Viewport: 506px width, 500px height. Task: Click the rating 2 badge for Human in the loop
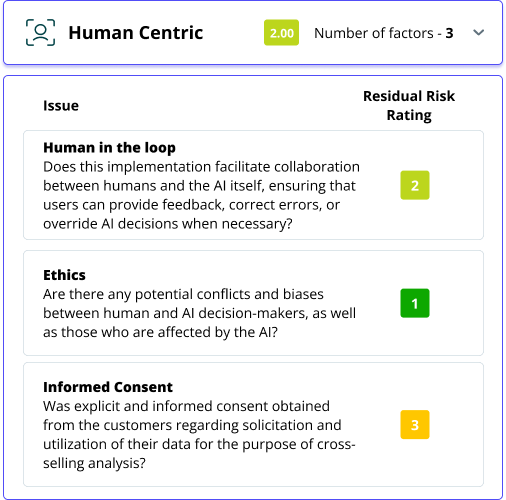coord(415,185)
